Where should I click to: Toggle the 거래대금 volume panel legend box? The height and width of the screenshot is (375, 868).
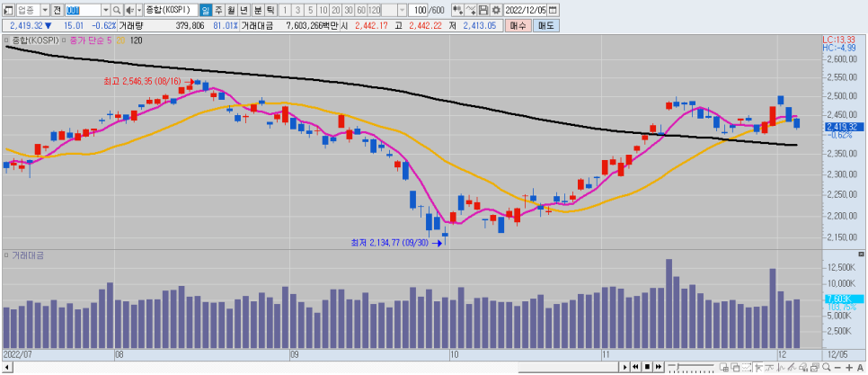[6, 255]
